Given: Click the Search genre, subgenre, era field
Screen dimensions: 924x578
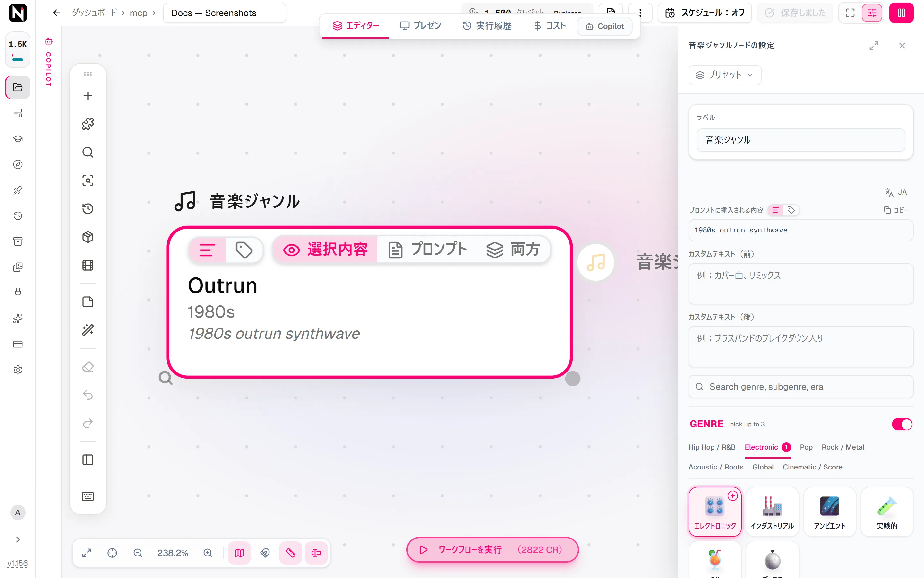Looking at the screenshot, I should pyautogui.click(x=801, y=387).
